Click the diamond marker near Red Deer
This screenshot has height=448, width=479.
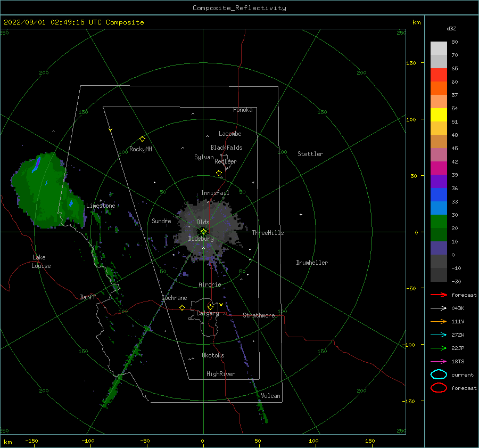coord(219,173)
